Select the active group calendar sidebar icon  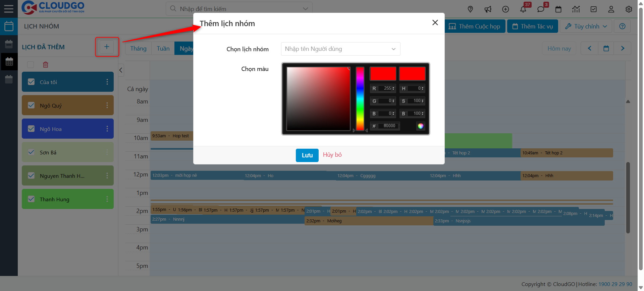(9, 62)
